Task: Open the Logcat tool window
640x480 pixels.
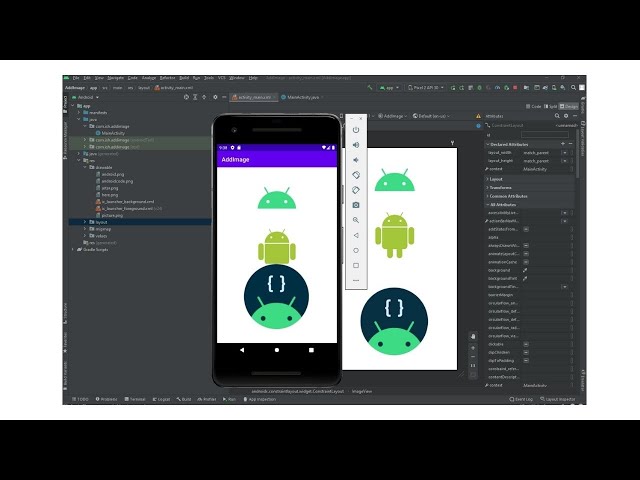Action: click(161, 399)
